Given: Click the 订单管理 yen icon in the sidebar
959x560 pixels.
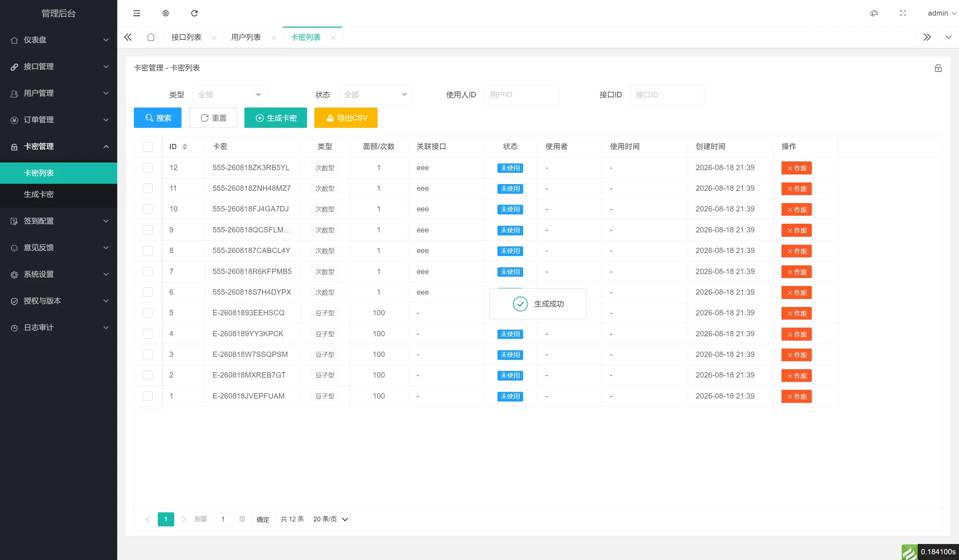Looking at the screenshot, I should [x=14, y=120].
